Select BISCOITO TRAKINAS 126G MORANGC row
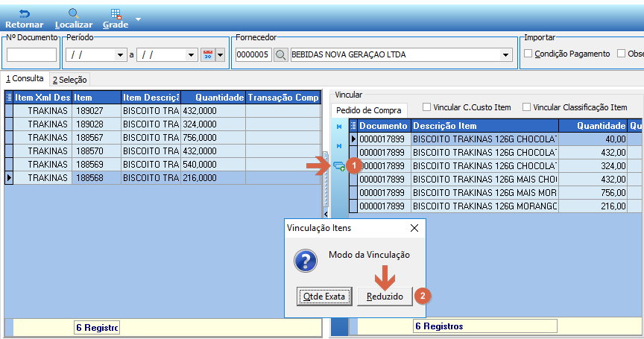This screenshot has width=644, height=339. pos(496,206)
